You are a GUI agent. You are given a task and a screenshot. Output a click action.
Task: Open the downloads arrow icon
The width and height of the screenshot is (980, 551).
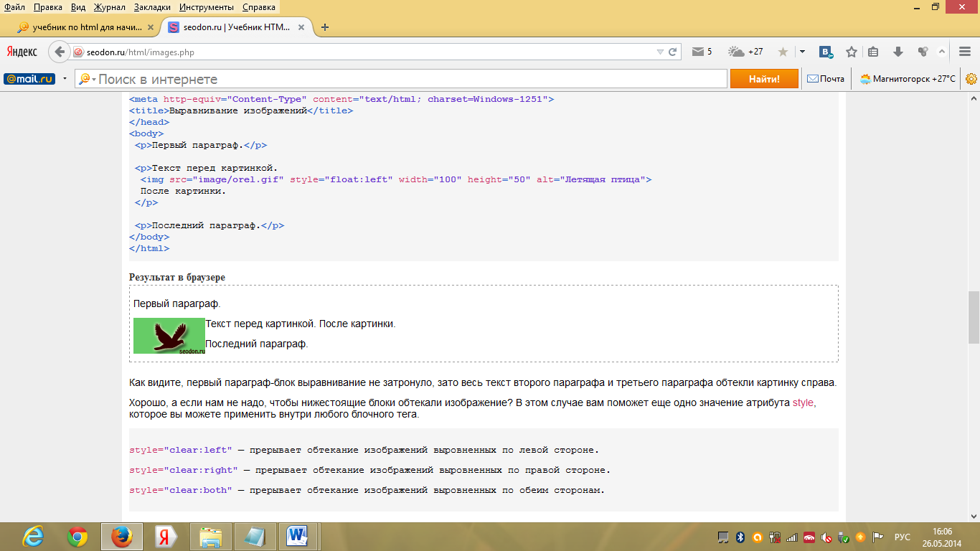coord(897,52)
